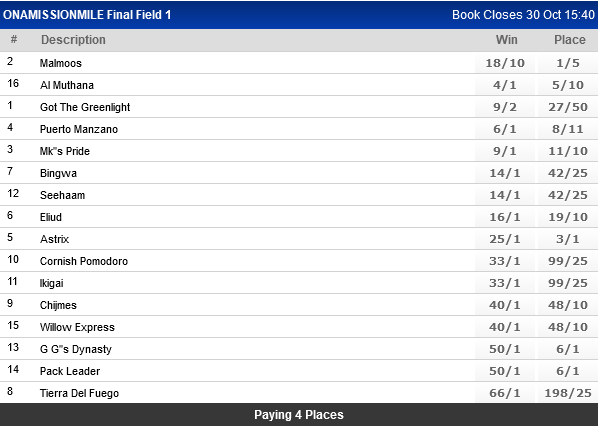Click Puerto Manzano win odds 6/1
This screenshot has width=601, height=426.
[506, 129]
